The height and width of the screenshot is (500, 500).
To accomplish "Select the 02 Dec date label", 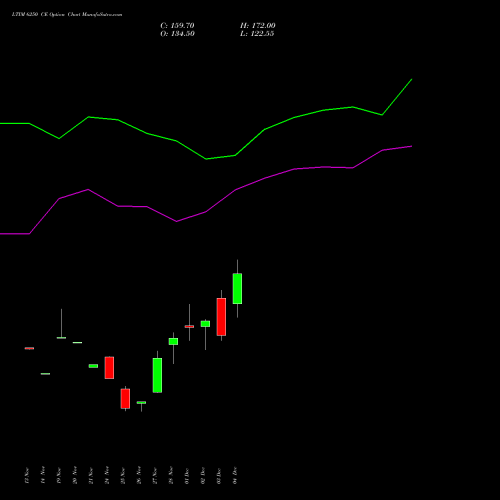I will coord(203,475).
